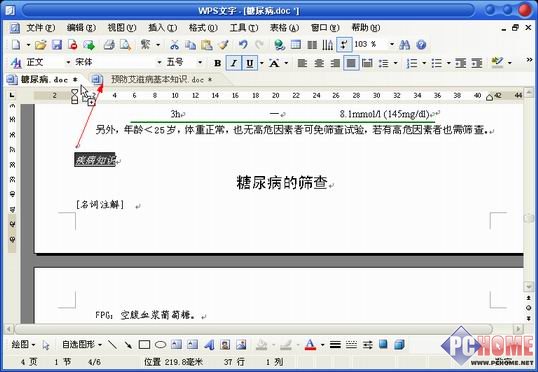Click the Format Painter brush icon

[224, 45]
